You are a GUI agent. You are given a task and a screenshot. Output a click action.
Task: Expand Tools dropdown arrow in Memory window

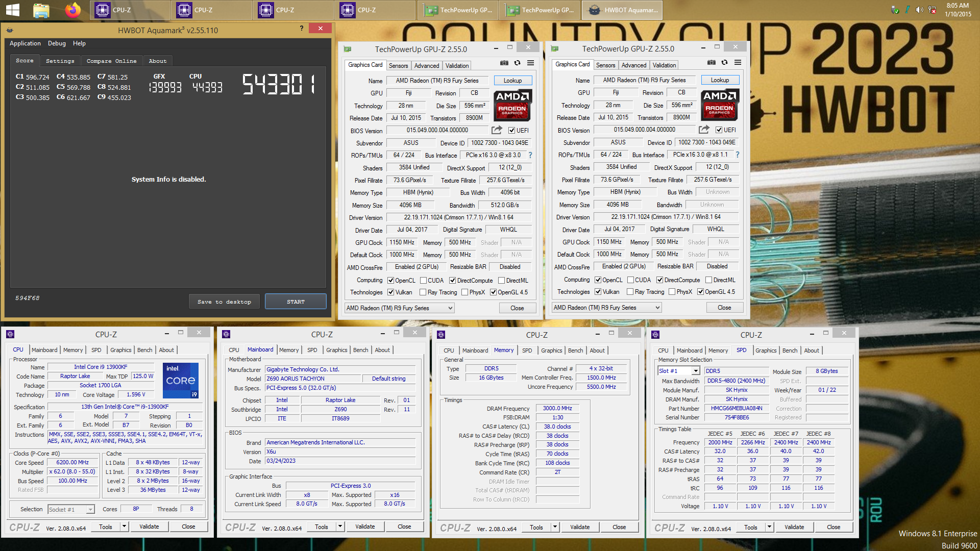click(x=555, y=527)
